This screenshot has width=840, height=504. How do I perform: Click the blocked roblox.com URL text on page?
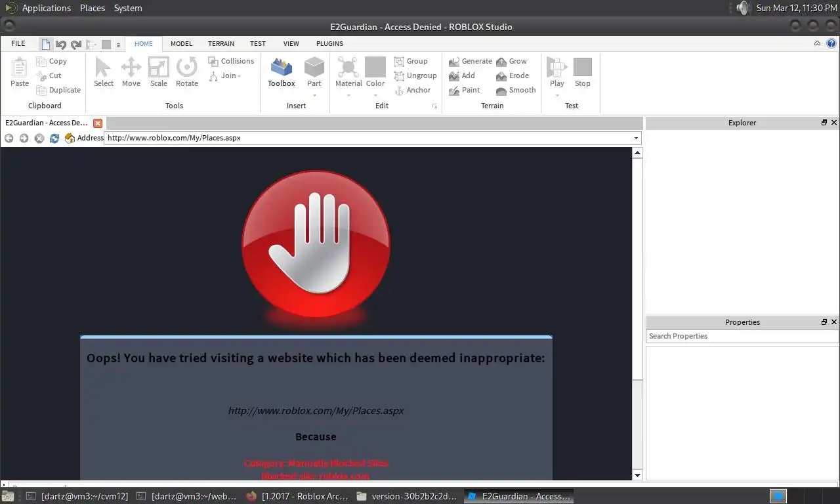tap(316, 411)
